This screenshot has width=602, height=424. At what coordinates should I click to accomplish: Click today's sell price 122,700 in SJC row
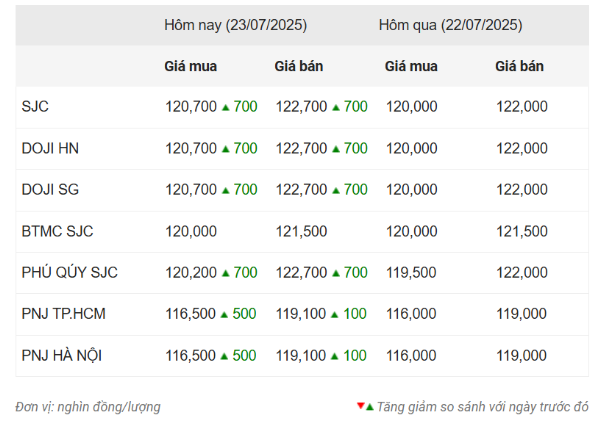point(301,107)
